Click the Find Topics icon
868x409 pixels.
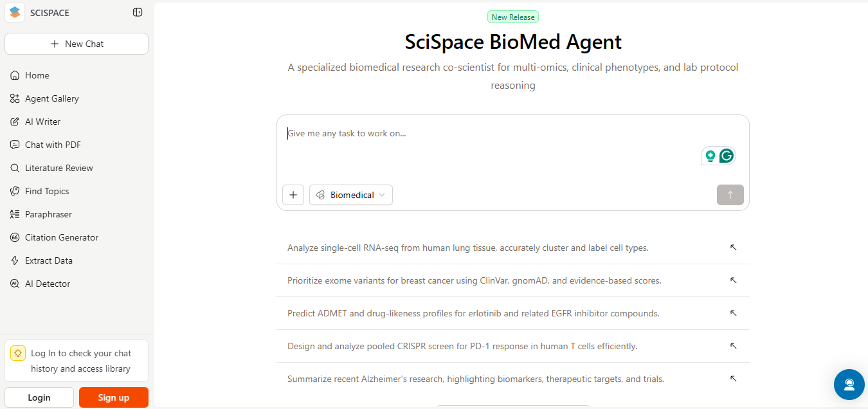[15, 191]
